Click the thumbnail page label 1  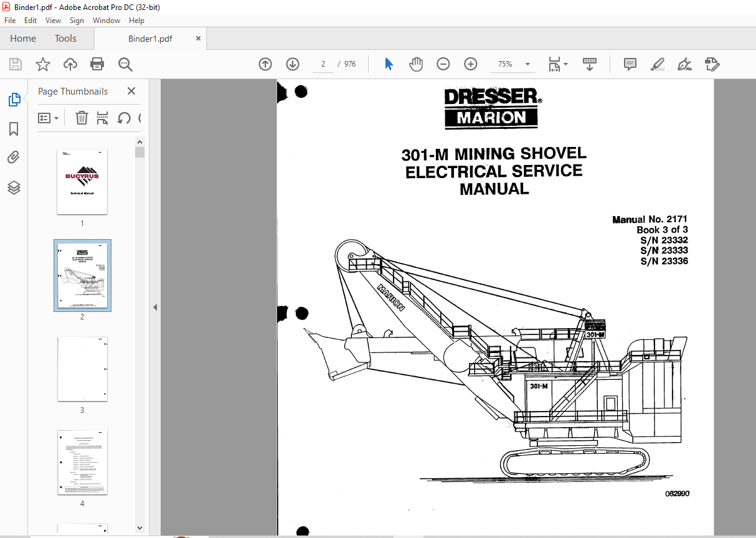(x=82, y=223)
